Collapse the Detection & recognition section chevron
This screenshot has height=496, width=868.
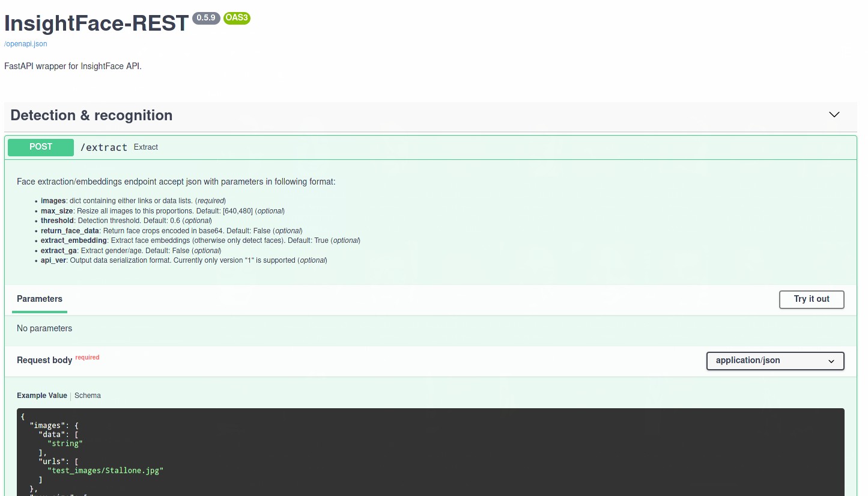coord(834,115)
